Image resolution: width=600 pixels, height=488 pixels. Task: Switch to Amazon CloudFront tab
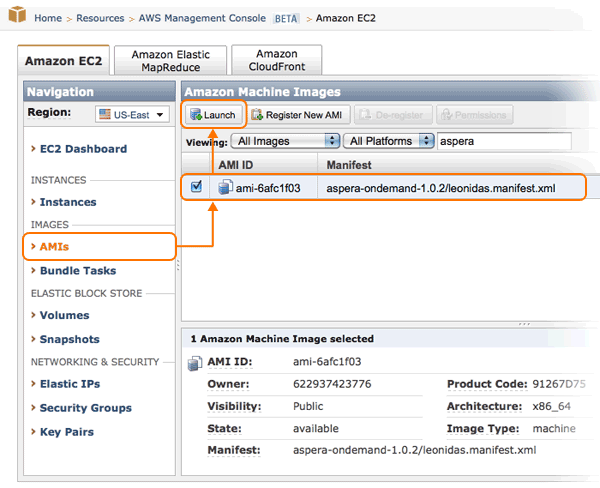(277, 60)
